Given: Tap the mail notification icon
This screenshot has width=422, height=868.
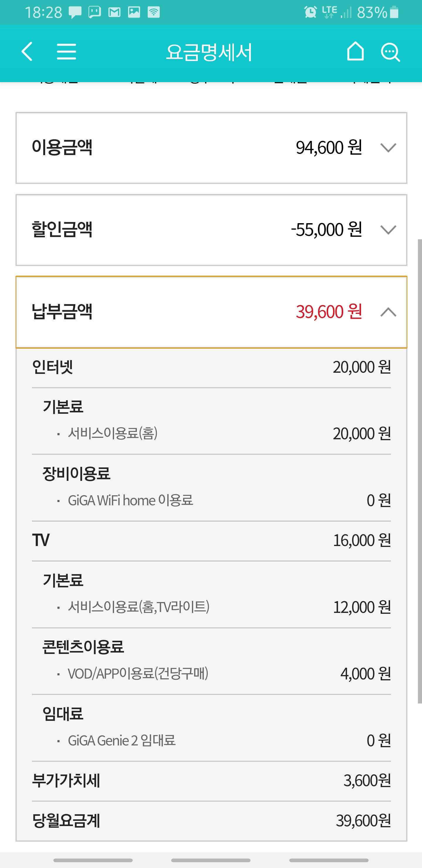Looking at the screenshot, I should (x=115, y=13).
